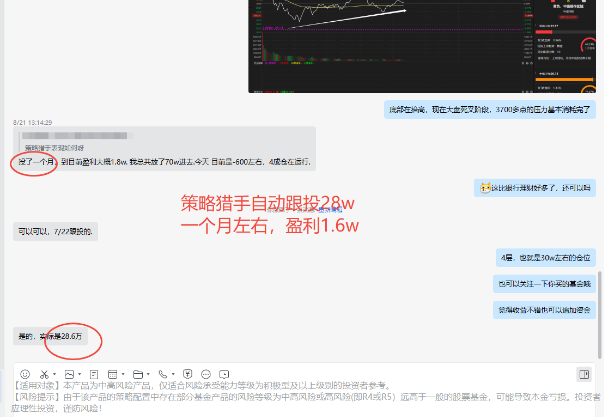The width and height of the screenshot is (604, 417).
Task: Click the table/calendar icon in toolbar
Action: [114, 373]
